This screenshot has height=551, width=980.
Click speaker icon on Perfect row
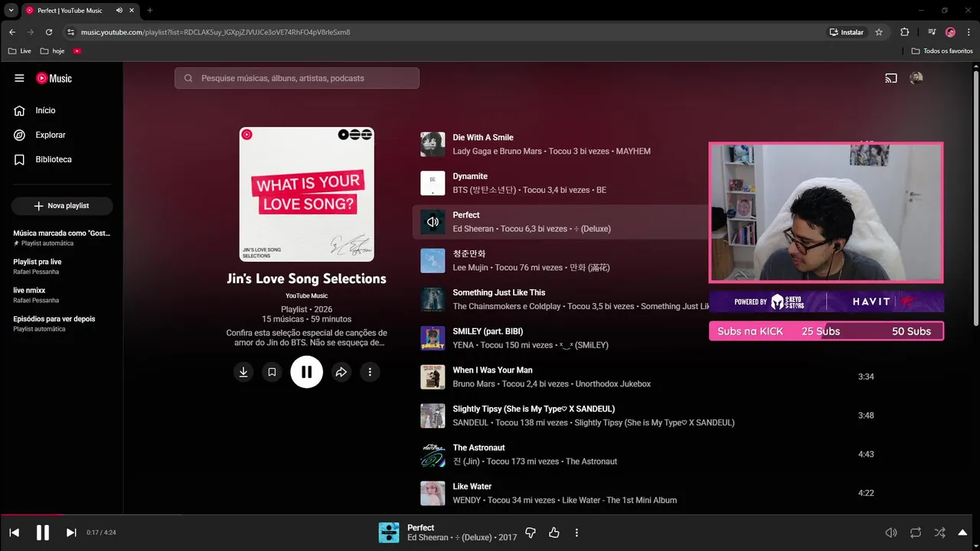point(433,222)
